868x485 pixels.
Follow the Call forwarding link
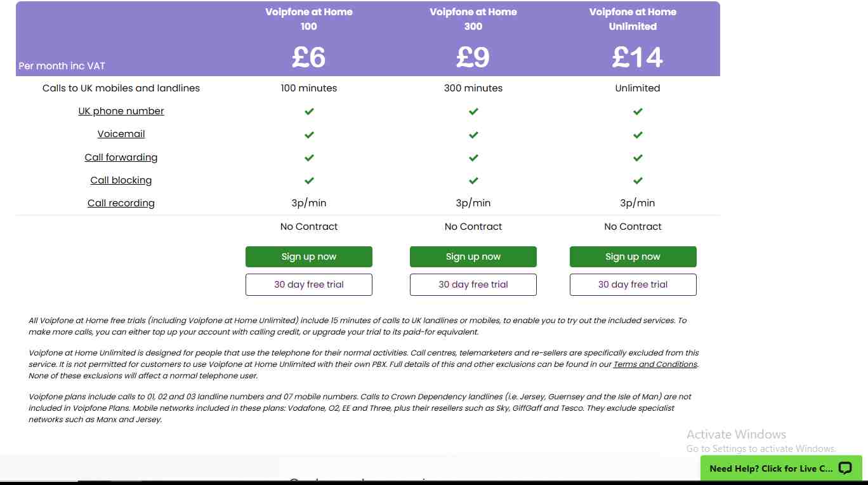click(121, 157)
